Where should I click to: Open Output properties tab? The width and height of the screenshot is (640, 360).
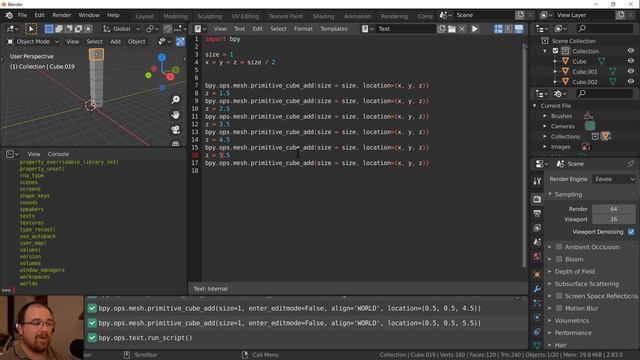click(x=537, y=213)
